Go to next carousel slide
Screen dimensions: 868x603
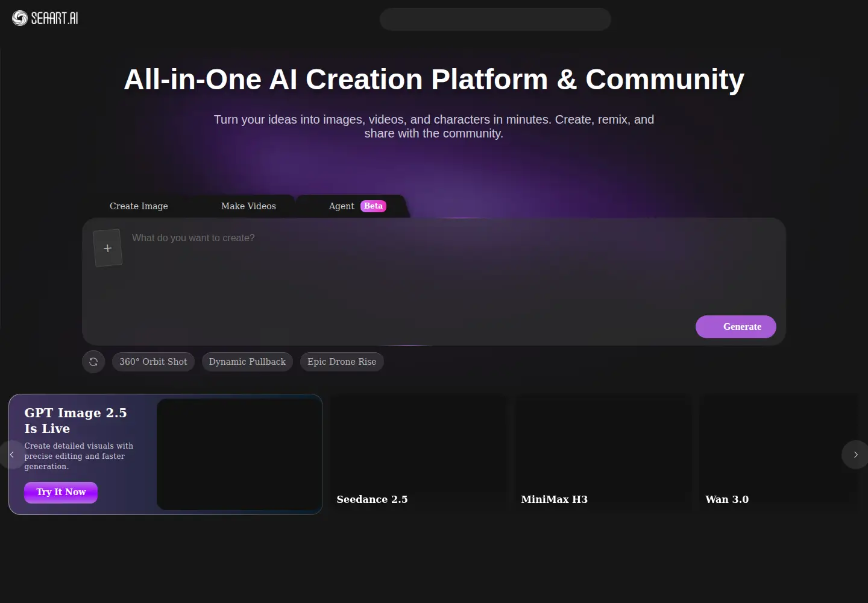855,455
